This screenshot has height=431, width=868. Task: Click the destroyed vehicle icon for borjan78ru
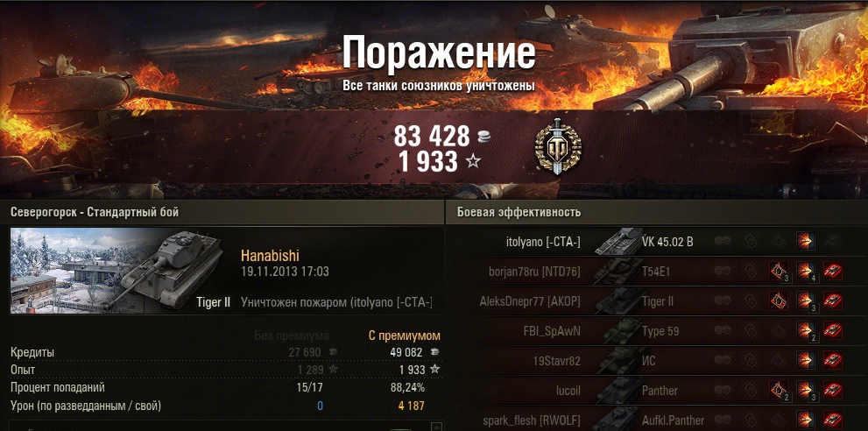(x=833, y=271)
